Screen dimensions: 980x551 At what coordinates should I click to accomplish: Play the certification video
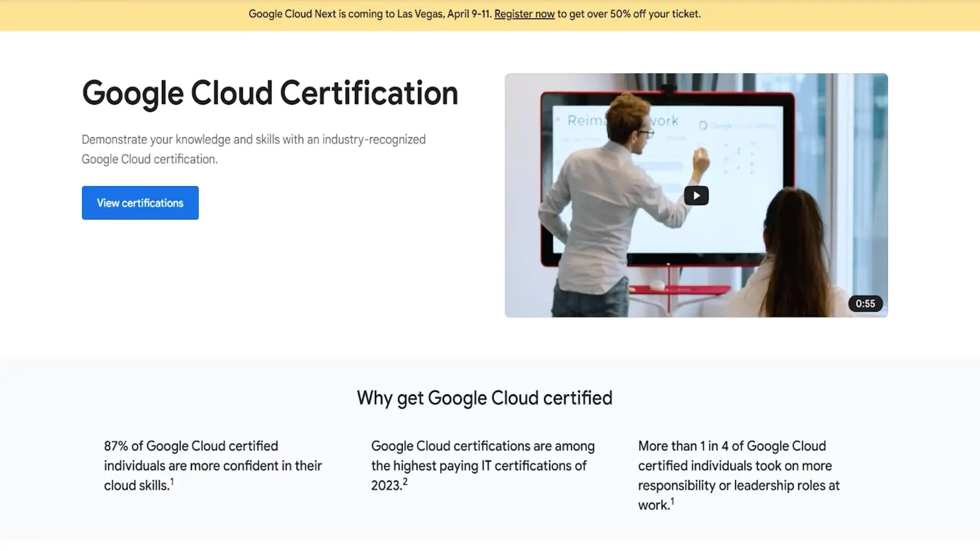point(696,195)
